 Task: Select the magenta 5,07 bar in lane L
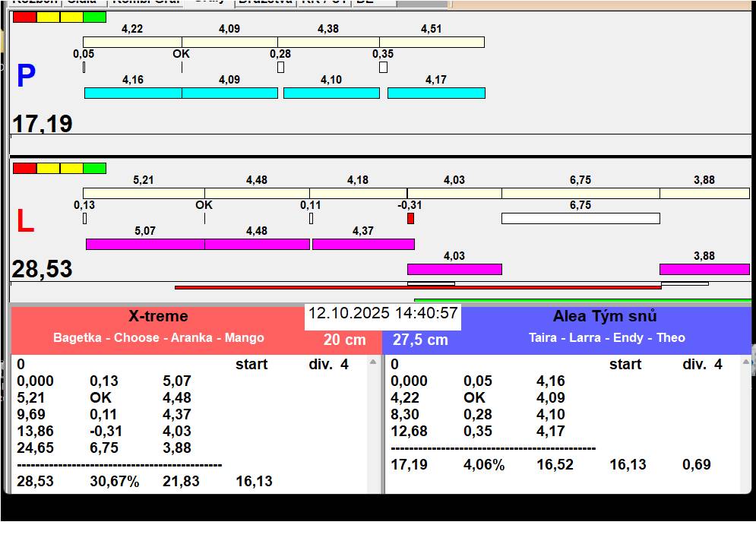[x=145, y=244]
